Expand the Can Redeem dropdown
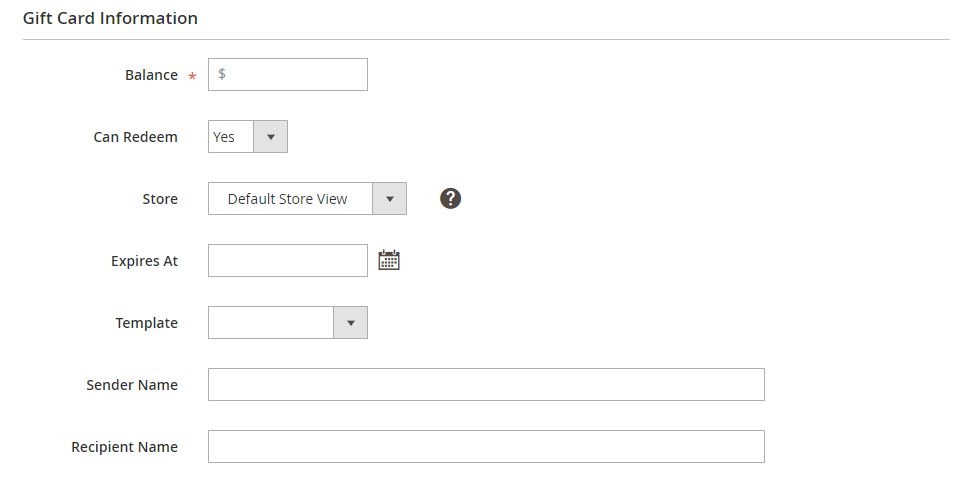The width and height of the screenshot is (964, 483). 270,137
